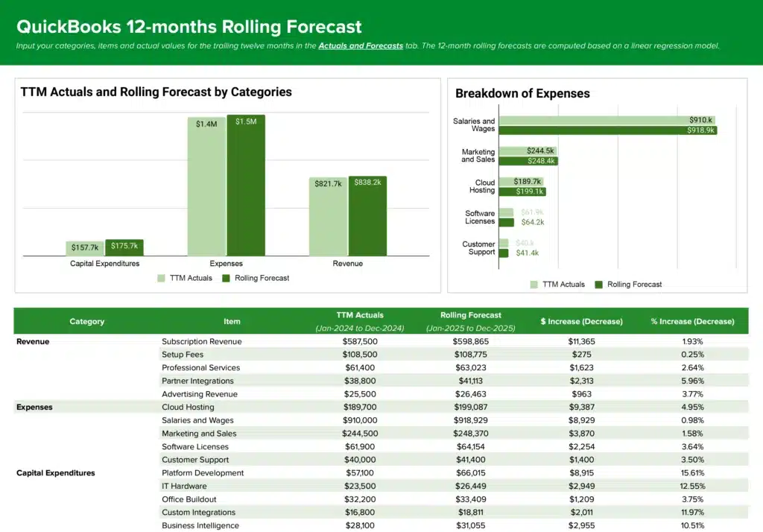Select the Advertising Revenue item cell

200,394
